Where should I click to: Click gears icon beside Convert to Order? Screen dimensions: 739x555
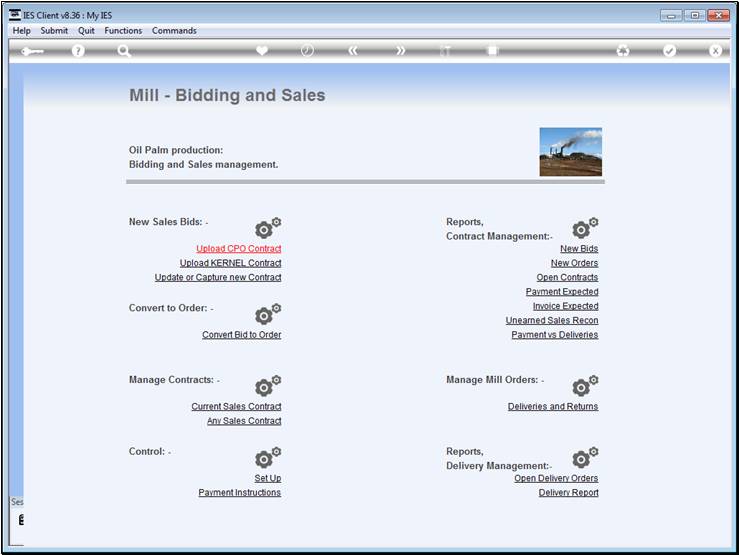pos(268,314)
